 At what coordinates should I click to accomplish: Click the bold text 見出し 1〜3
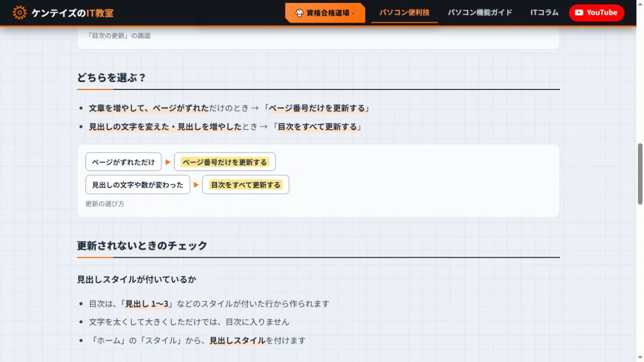[147, 304]
